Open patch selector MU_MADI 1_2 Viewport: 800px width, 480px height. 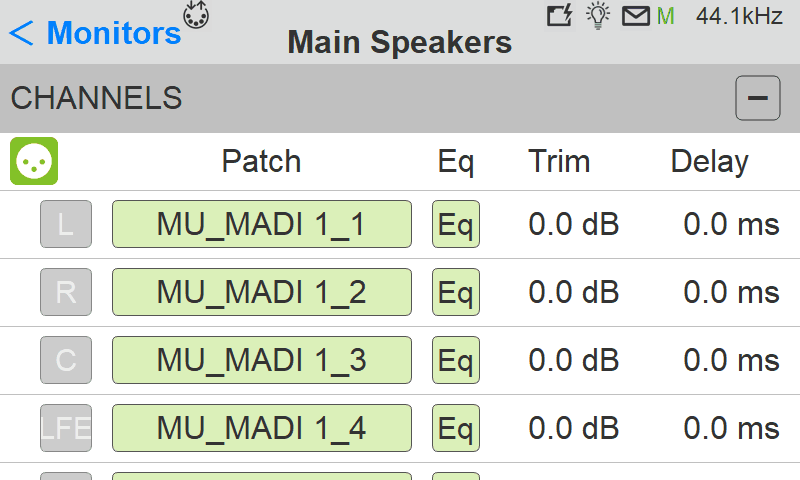point(261,292)
